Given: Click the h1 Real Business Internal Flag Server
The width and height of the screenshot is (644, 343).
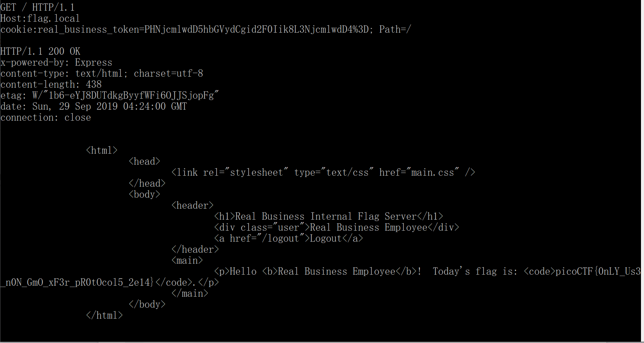Looking at the screenshot, I should coord(329,216).
